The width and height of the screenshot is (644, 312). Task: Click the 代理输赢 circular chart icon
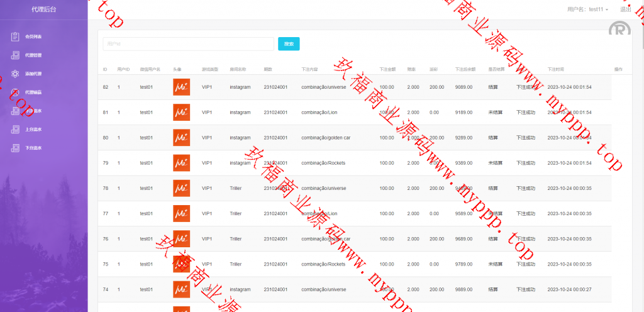click(15, 92)
